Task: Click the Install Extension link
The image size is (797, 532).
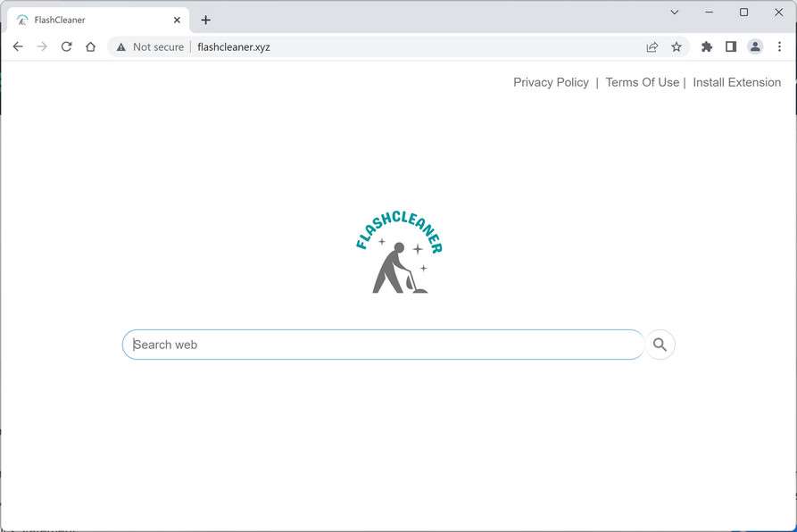Action: [736, 82]
